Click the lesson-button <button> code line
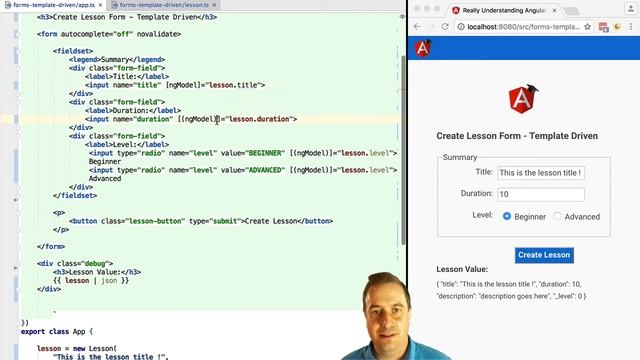Viewport: 640px width, 360px height. pyautogui.click(x=201, y=221)
